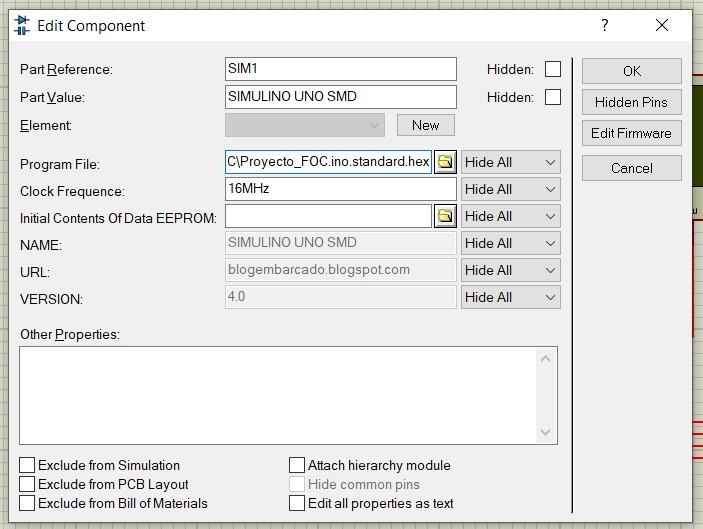Click Other Properties scroll down arrow
The width and height of the screenshot is (703, 529).
[545, 432]
